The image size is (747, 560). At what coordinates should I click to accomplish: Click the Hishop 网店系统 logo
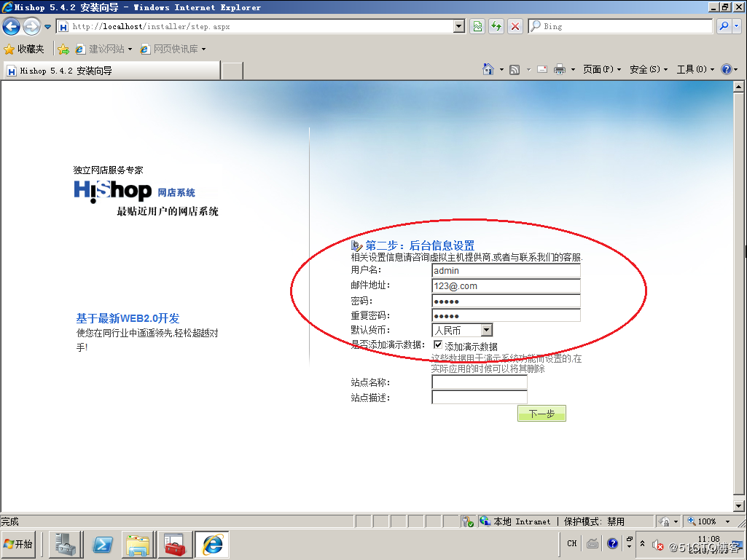135,192
